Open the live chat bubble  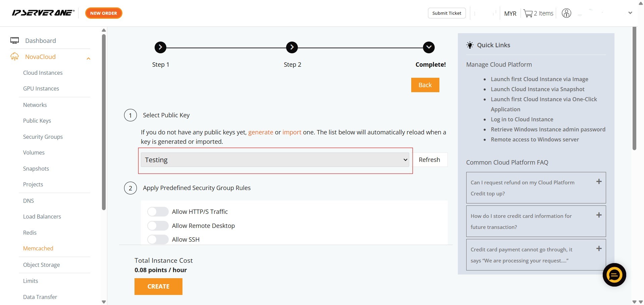(x=614, y=275)
